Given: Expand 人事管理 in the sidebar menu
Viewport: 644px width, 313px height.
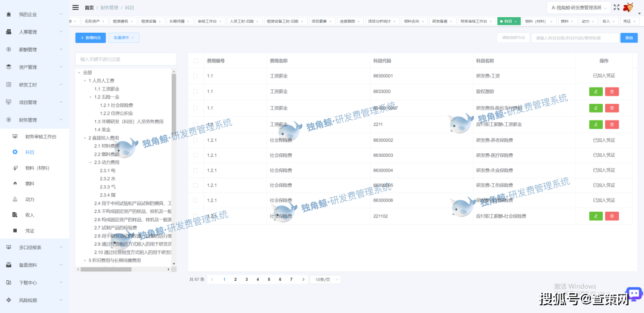Looking at the screenshot, I should click(35, 32).
